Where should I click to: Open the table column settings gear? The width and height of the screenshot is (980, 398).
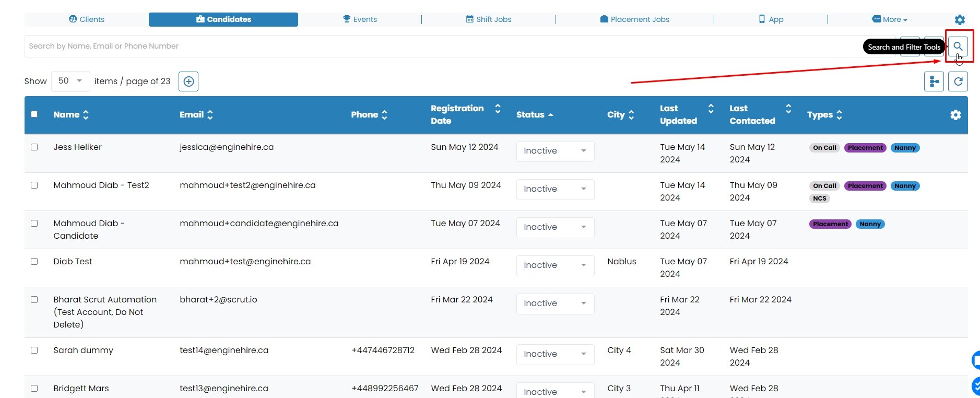(x=955, y=115)
